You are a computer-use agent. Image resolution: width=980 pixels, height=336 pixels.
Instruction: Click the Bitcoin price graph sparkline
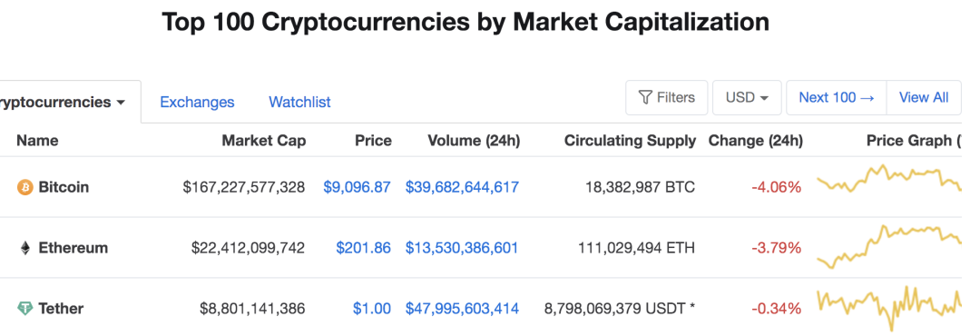[889, 179]
